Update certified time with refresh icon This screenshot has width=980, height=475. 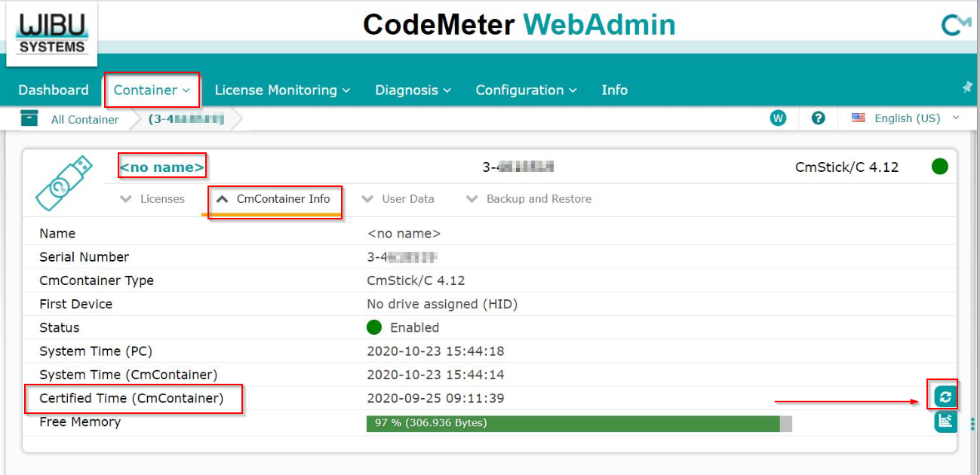[x=945, y=396]
